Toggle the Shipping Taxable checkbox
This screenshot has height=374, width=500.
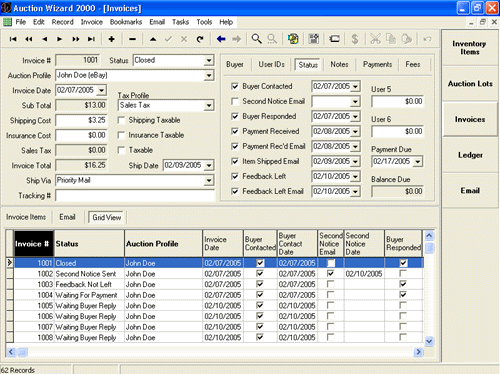pyautogui.click(x=122, y=120)
